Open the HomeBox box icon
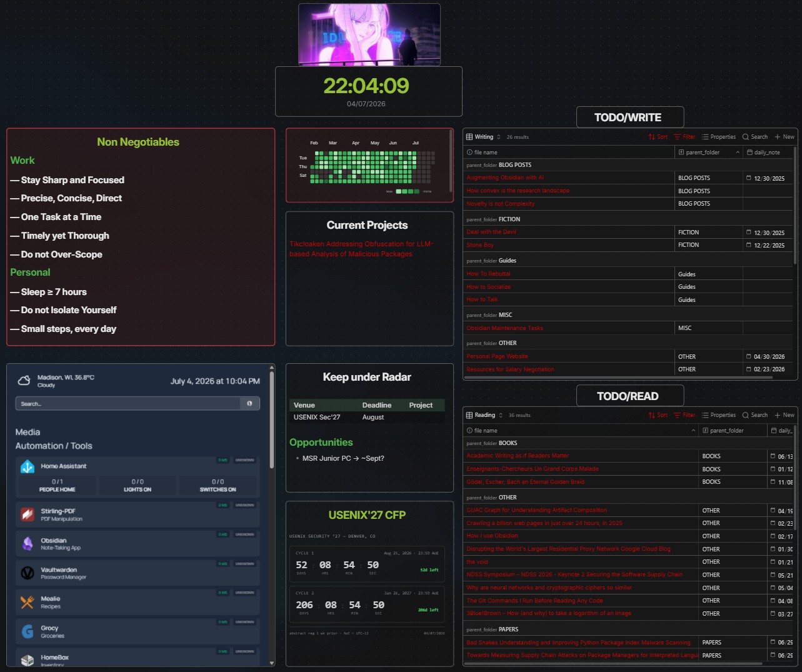 pos(28,660)
